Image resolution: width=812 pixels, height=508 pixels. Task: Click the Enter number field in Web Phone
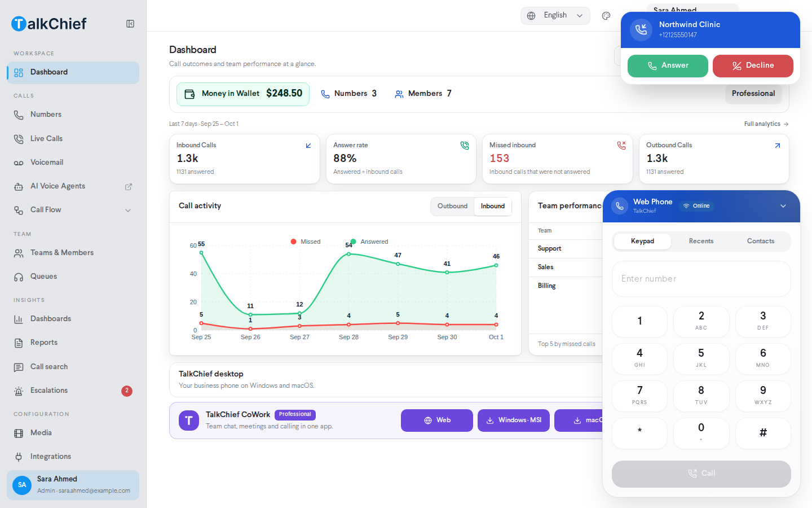tap(701, 279)
